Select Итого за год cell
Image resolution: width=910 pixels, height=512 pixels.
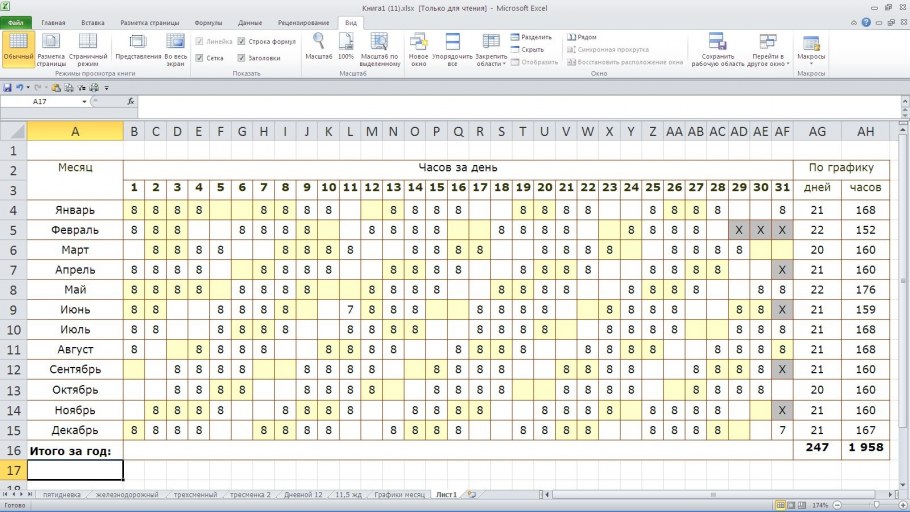pos(75,450)
